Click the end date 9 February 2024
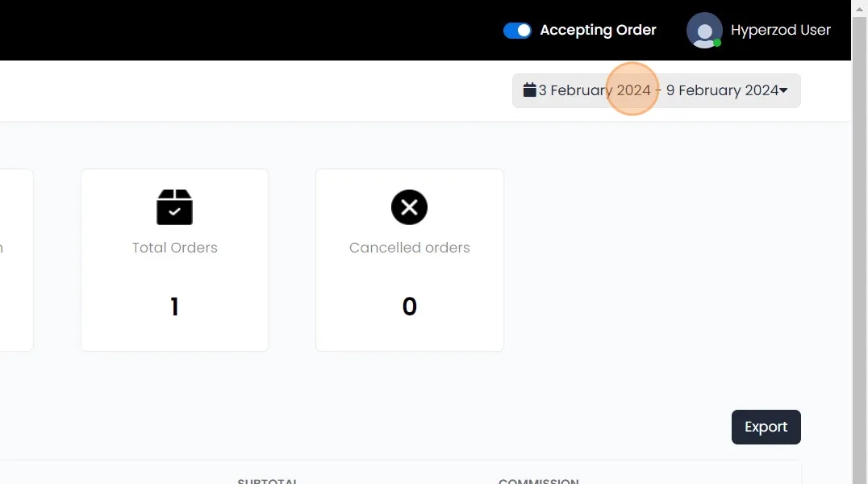This screenshot has height=484, width=868. tap(722, 90)
